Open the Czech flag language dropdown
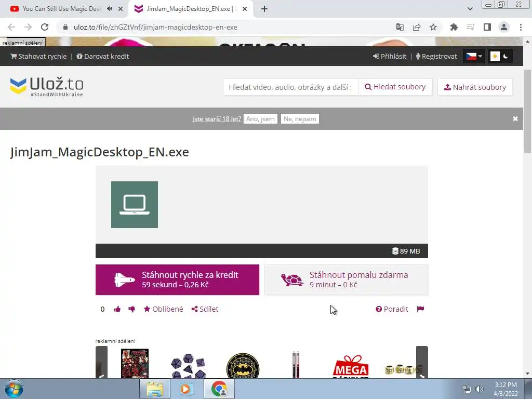This screenshot has width=532, height=399. pos(474,56)
